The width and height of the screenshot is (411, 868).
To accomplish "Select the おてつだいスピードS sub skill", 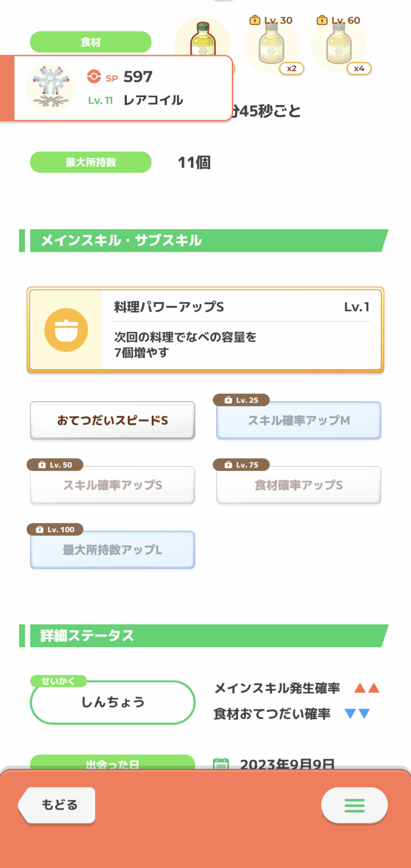I will 112,420.
